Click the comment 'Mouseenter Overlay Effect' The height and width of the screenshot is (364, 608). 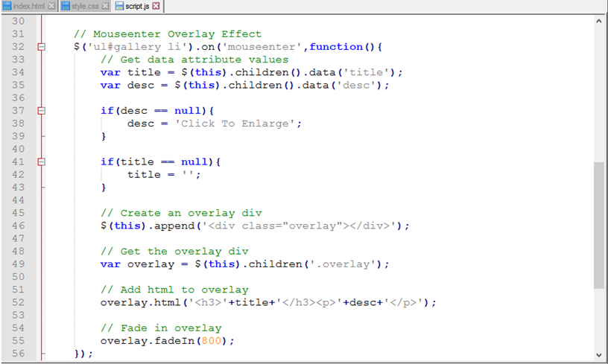pos(168,34)
